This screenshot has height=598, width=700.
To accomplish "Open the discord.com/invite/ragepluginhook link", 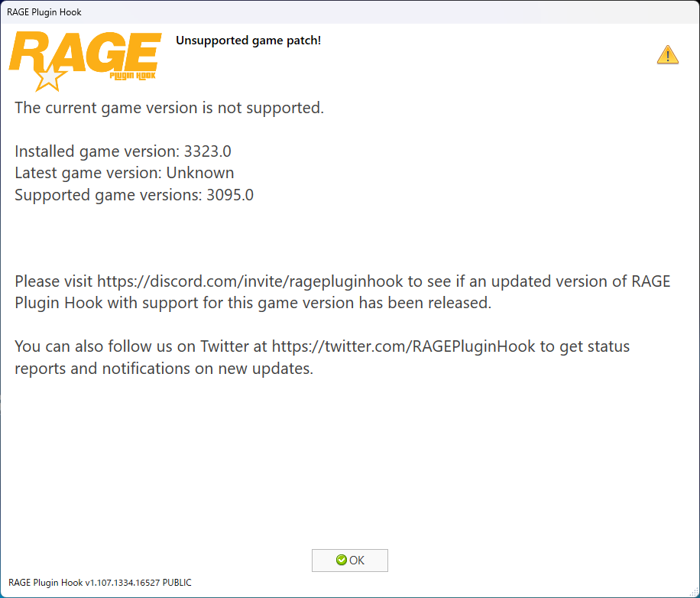I will 250,281.
